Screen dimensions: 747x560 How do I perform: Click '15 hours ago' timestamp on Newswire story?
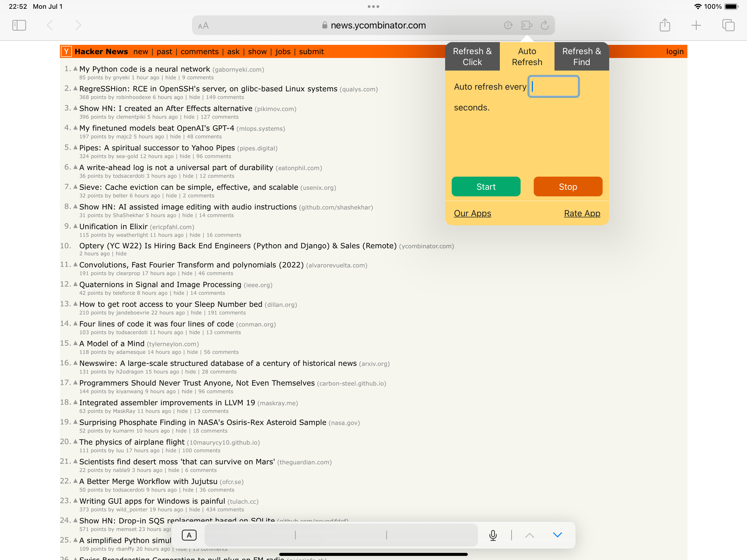click(x=162, y=372)
